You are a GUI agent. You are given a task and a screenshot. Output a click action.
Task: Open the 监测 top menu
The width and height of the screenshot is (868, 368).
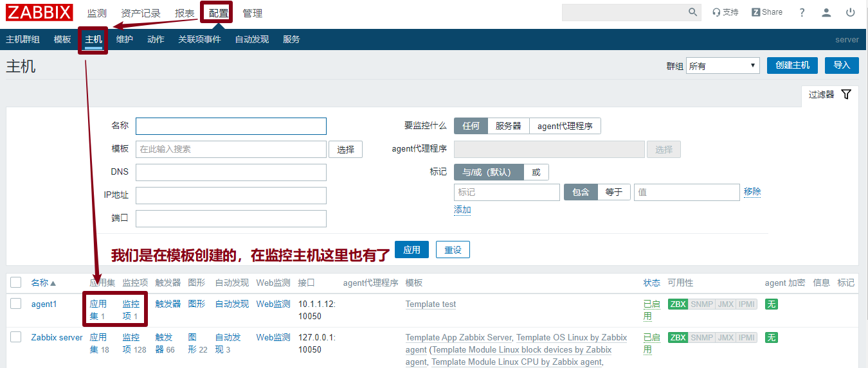tap(97, 13)
